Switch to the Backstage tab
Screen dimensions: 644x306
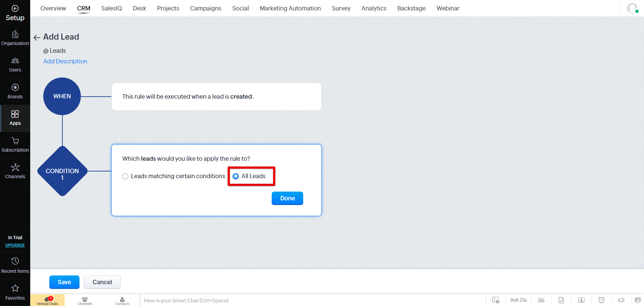click(411, 8)
